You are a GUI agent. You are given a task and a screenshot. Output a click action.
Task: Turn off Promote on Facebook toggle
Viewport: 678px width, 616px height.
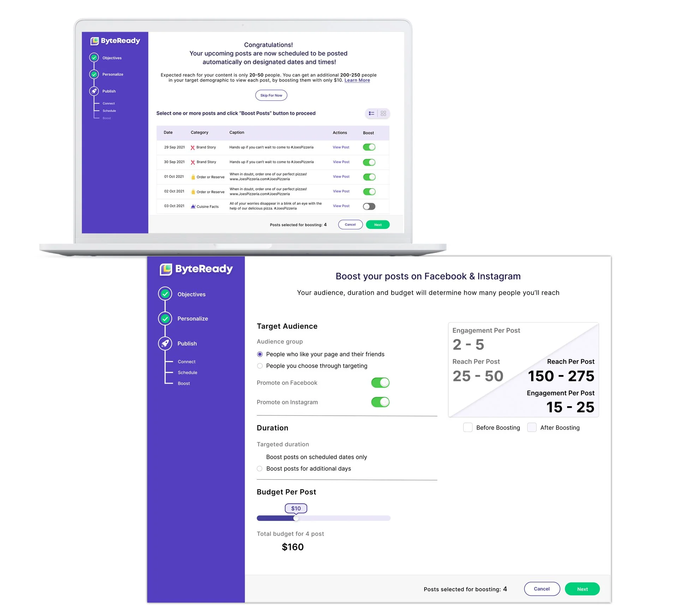click(x=380, y=383)
